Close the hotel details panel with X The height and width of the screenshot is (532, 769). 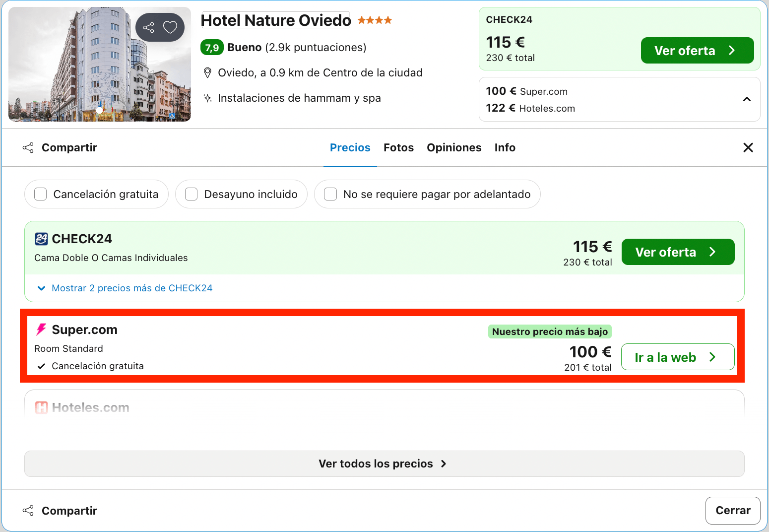[x=748, y=147]
